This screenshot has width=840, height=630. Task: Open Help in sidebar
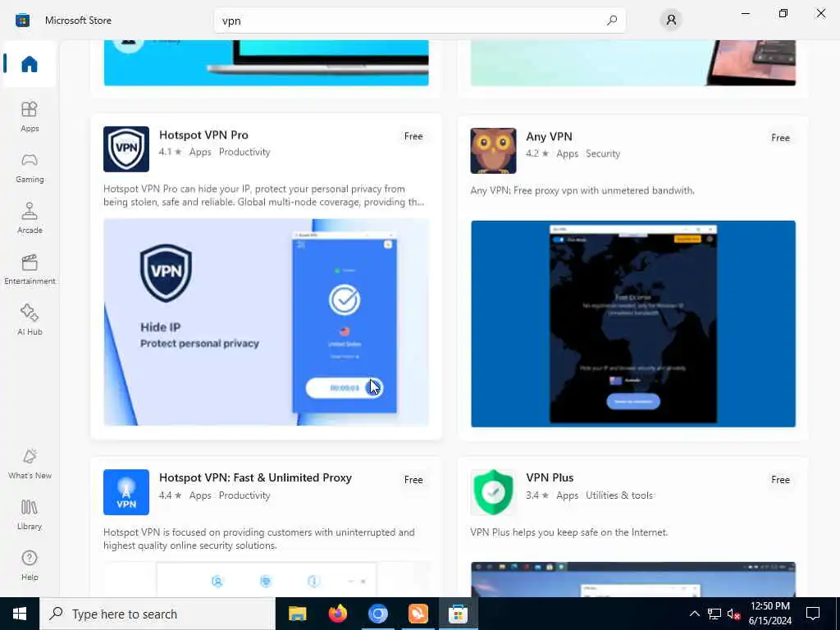point(30,566)
